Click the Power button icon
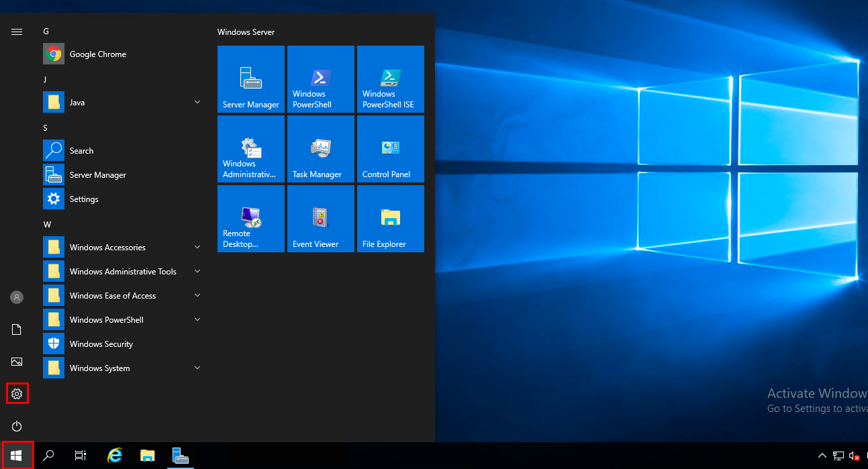Viewport: 868px width, 469px height. pyautogui.click(x=17, y=426)
